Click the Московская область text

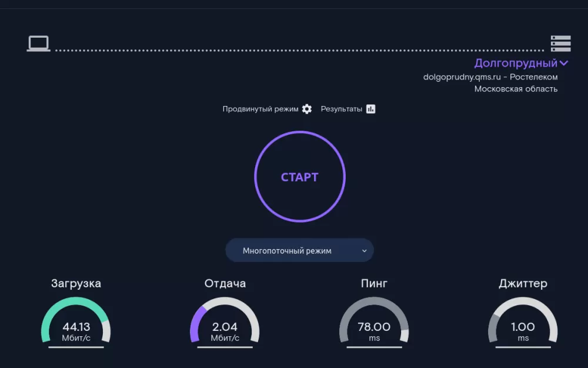coord(516,89)
